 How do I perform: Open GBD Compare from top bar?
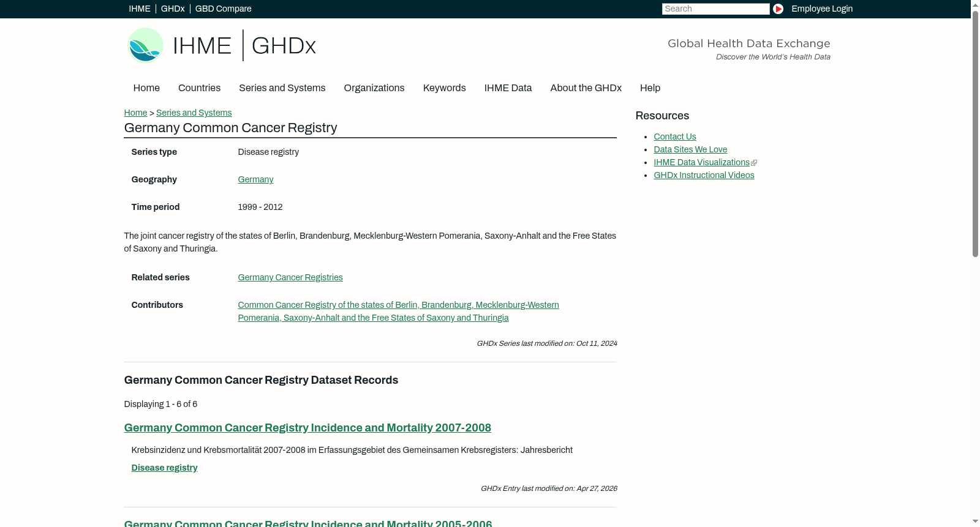[x=223, y=9]
